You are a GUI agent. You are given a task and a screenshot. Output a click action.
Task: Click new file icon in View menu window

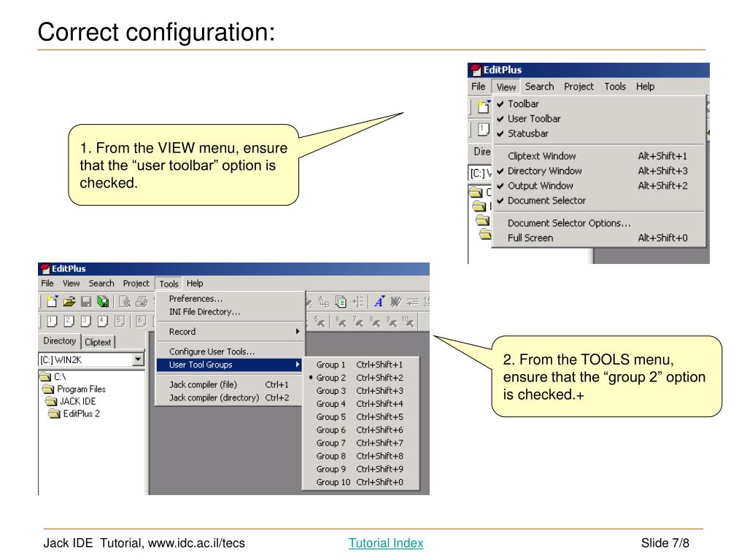484,106
